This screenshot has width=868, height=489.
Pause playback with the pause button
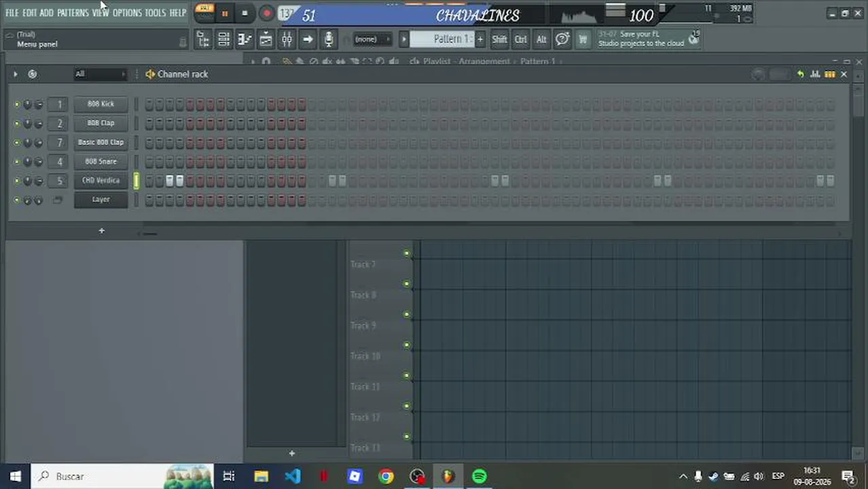tap(225, 13)
